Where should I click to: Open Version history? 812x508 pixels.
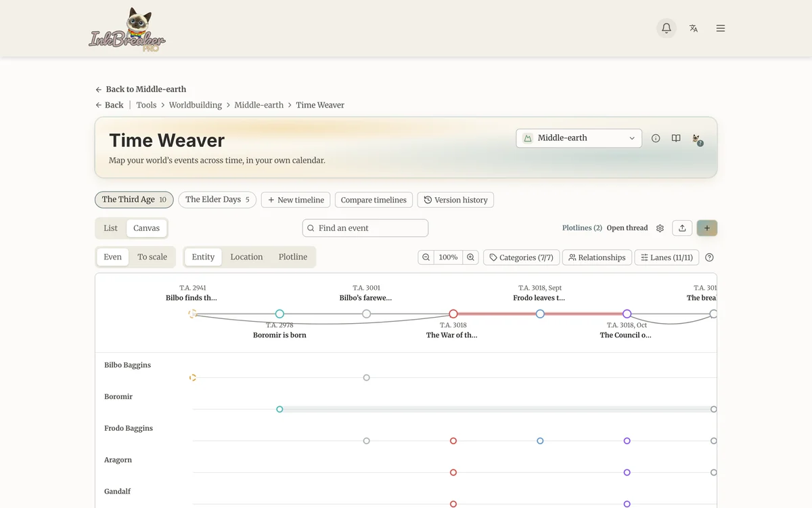pyautogui.click(x=455, y=200)
